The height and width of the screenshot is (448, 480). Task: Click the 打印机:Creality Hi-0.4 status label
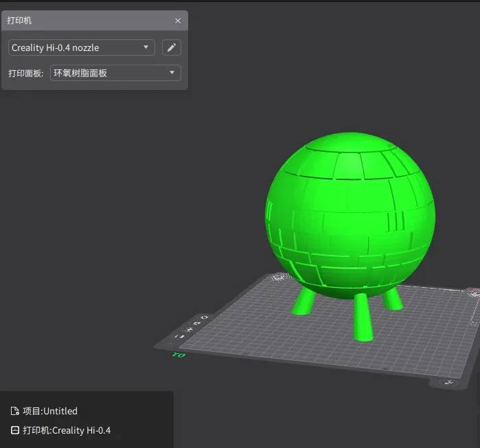pos(67,430)
